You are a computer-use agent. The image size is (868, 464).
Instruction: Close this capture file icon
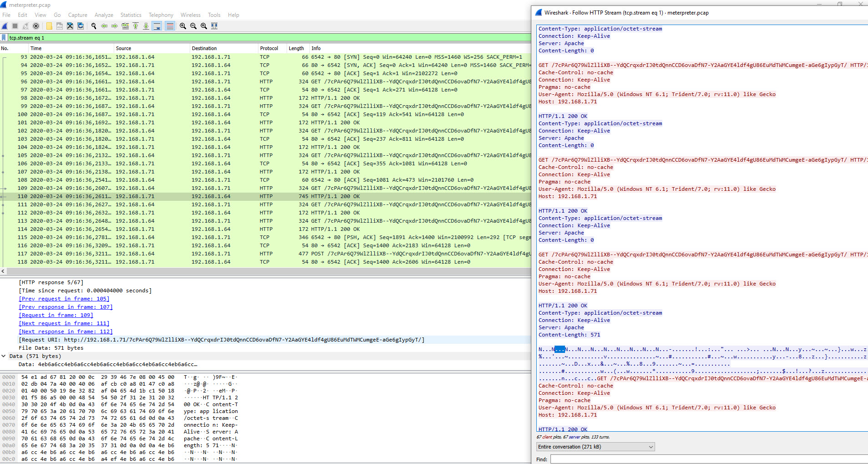point(70,26)
